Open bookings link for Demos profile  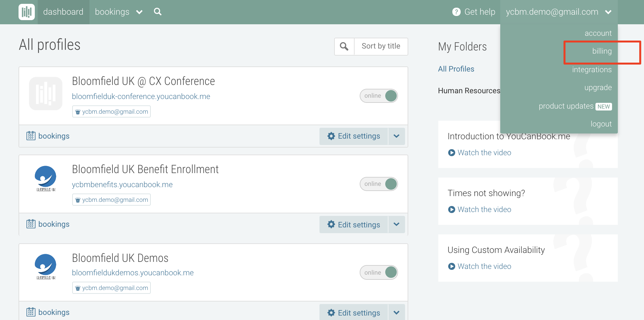pos(54,312)
